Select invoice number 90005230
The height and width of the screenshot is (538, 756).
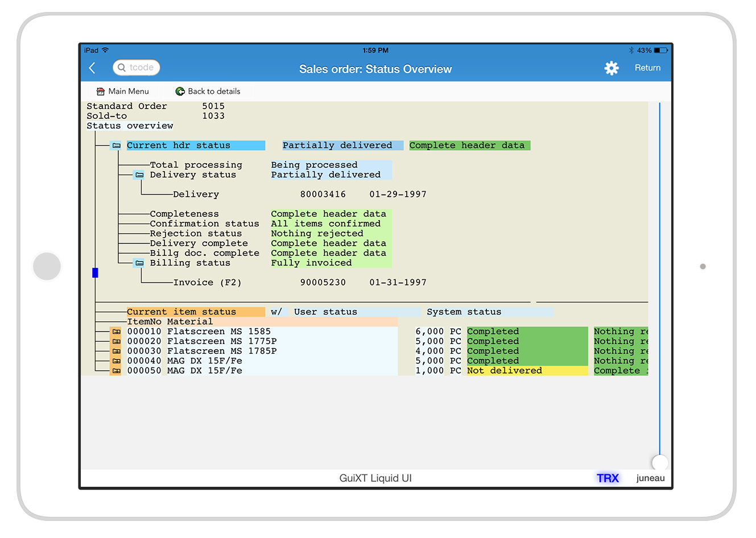pyautogui.click(x=323, y=283)
